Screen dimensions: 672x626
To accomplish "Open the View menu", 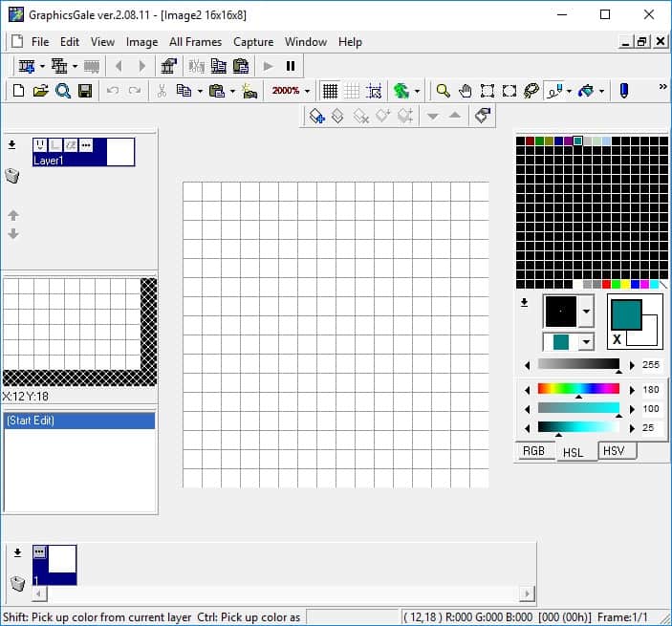I will point(102,42).
